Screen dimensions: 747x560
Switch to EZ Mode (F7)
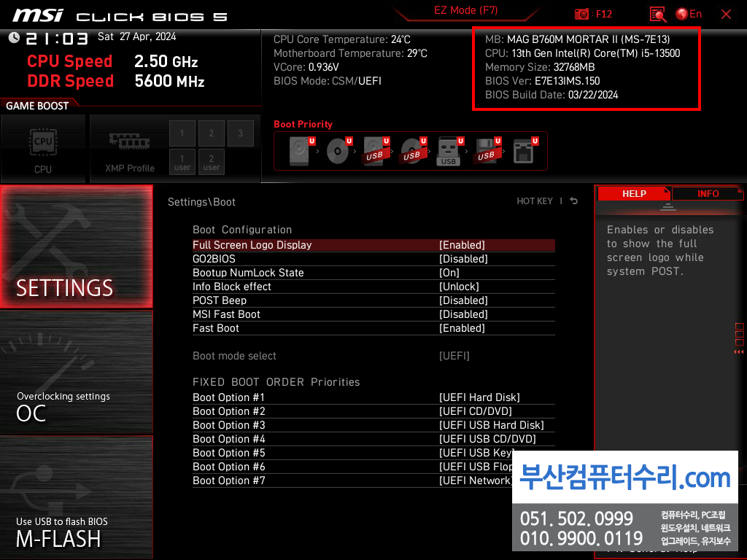point(465,10)
